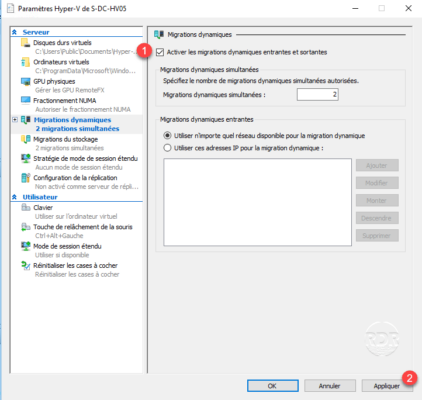Screen dimensions: 422x400
Task: Click inside the IP addresses list box
Action: click(x=257, y=202)
